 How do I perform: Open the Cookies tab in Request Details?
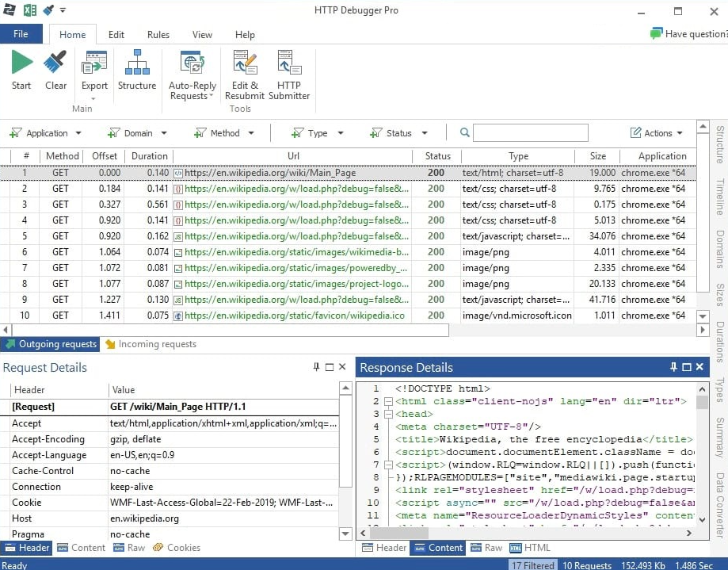(177, 548)
